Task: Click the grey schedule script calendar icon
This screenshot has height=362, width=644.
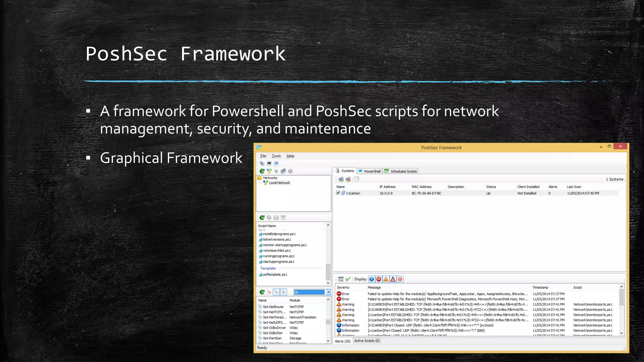Action: [283, 217]
